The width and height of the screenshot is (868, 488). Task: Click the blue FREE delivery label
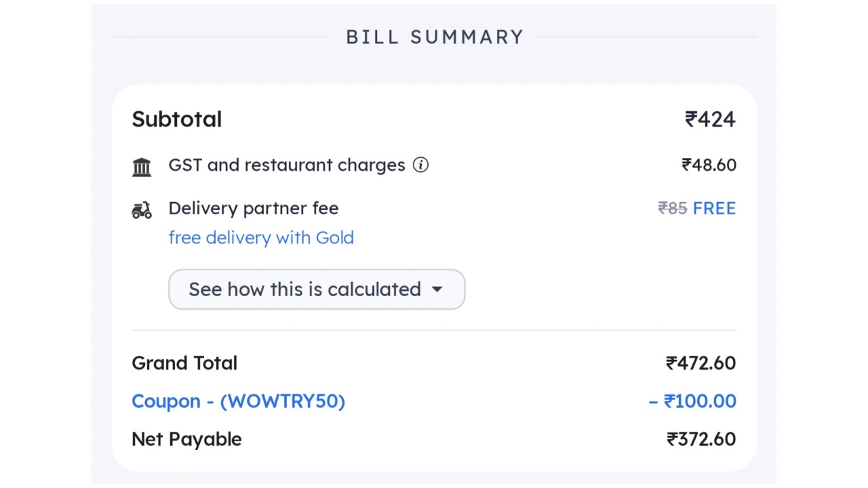point(714,208)
